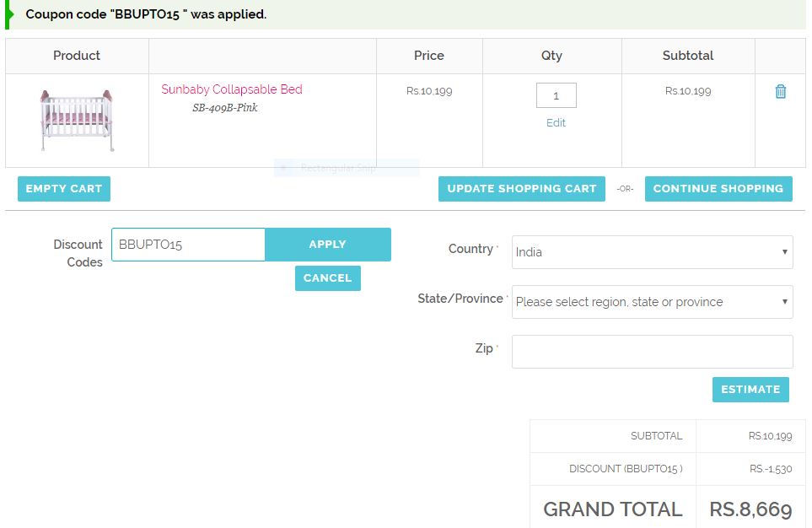Click the Subtotal column header
812x528 pixels.
(687, 56)
